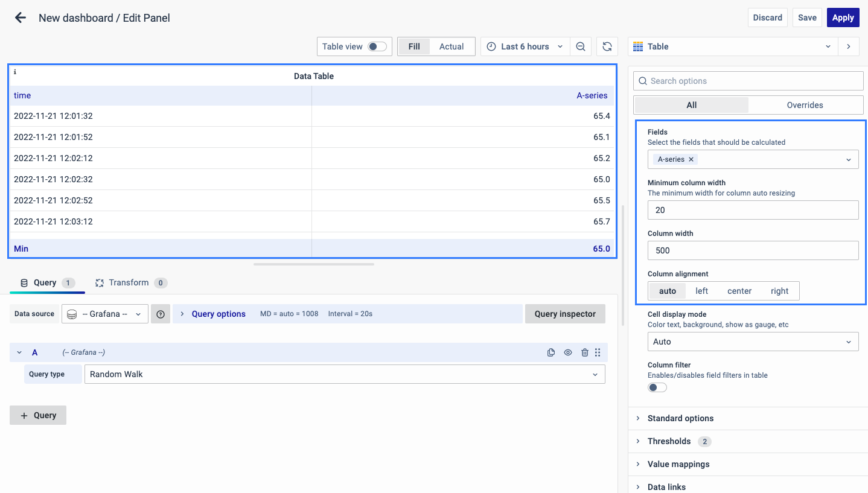Open the Query inspector
This screenshot has width=868, height=493.
[x=565, y=314]
